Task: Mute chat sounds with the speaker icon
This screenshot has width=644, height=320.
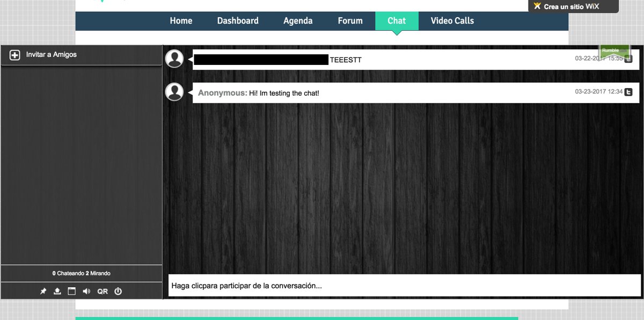Action: point(86,291)
